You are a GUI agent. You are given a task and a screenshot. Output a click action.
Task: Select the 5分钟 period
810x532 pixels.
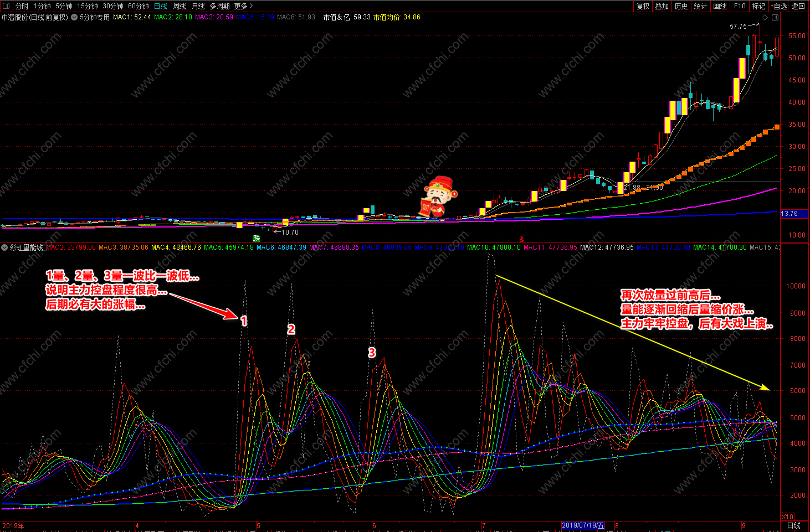point(64,6)
